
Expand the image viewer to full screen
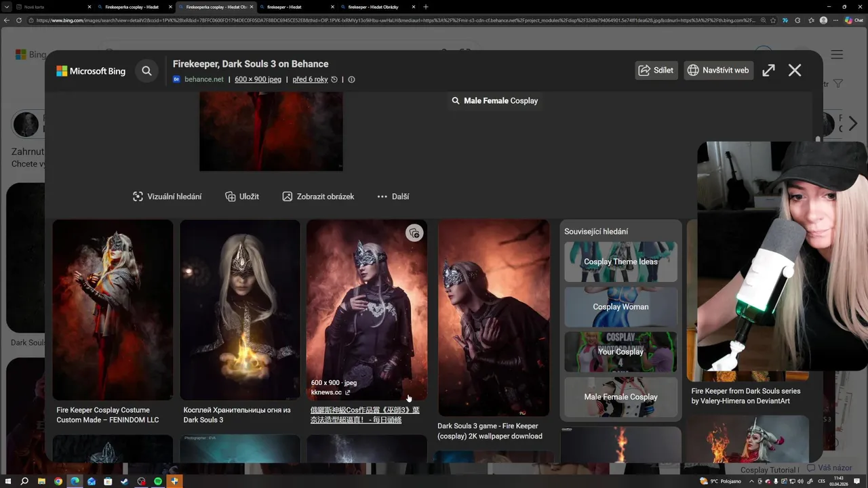(768, 70)
